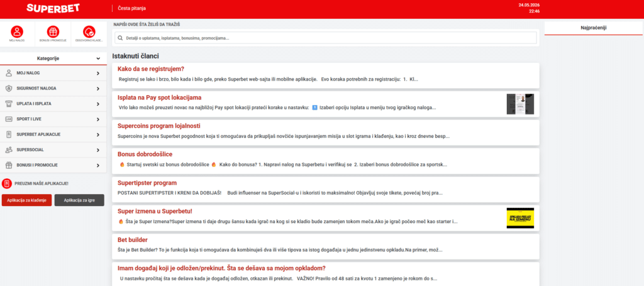Click the live icon beside SPORT I LIVE
644x286 pixels.
9,119
